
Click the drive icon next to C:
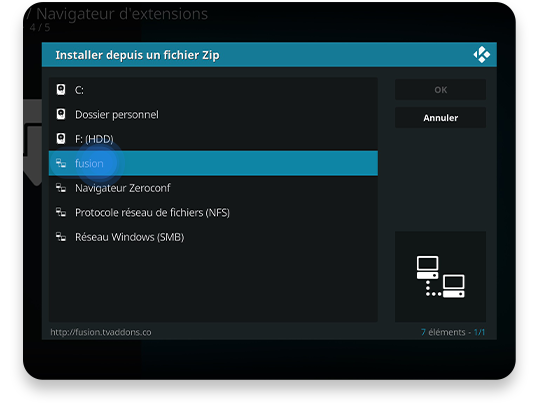61,90
